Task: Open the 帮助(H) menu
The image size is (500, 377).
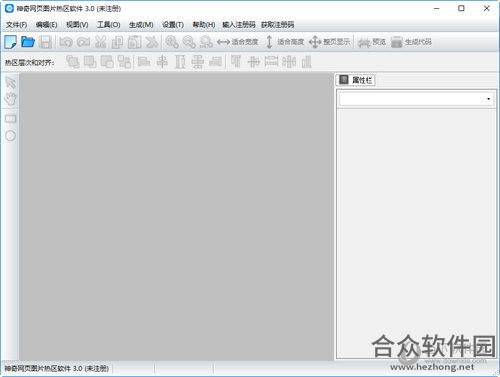Action: [x=204, y=25]
